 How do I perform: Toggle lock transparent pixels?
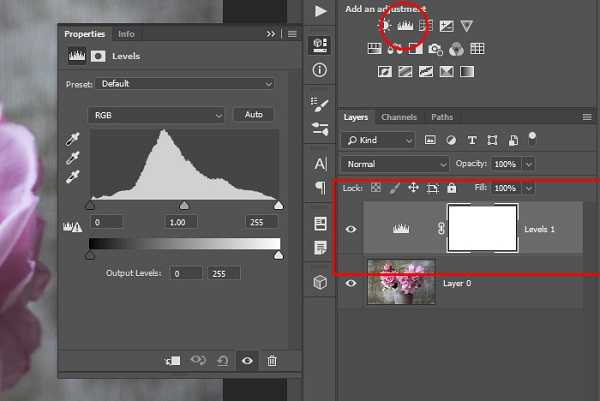click(376, 187)
